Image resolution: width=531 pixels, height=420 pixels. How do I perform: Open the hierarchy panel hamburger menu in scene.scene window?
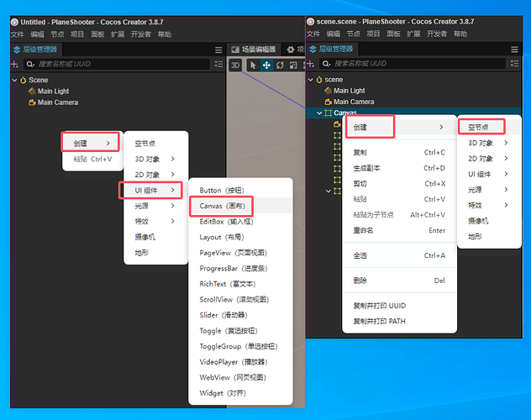514,50
